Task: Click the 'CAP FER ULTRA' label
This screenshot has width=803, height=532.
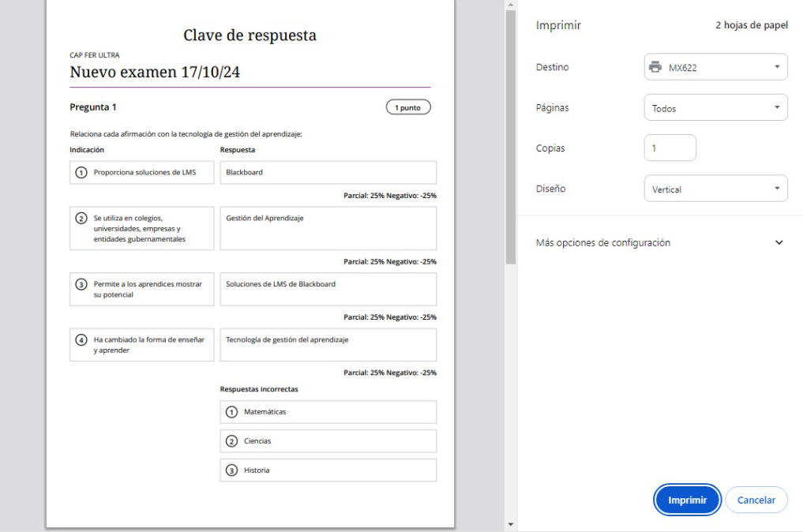Action: pos(95,54)
